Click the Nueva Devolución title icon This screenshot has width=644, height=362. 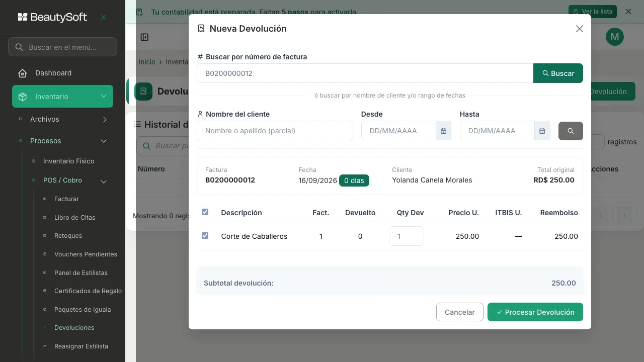pyautogui.click(x=201, y=29)
